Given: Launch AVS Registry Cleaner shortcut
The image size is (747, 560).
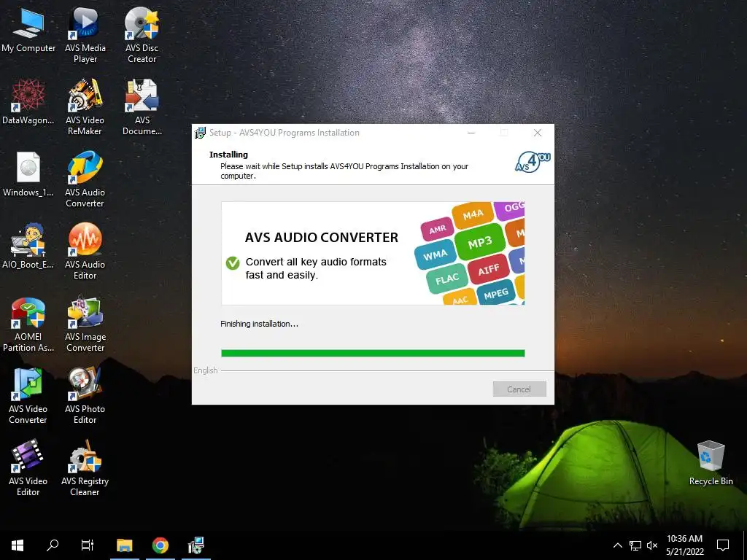Looking at the screenshot, I should [85, 468].
